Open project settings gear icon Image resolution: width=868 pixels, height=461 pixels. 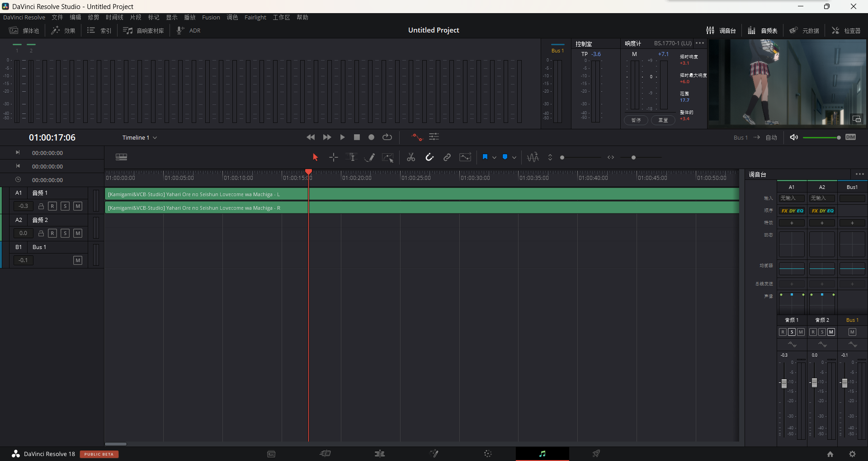click(852, 454)
